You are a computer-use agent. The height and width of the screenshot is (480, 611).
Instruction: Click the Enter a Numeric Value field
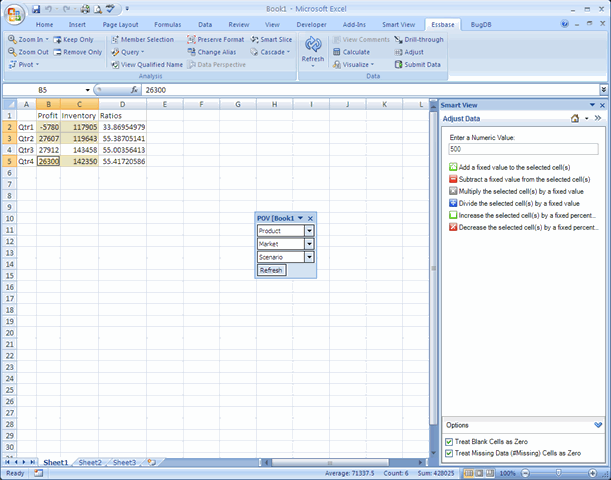523,149
